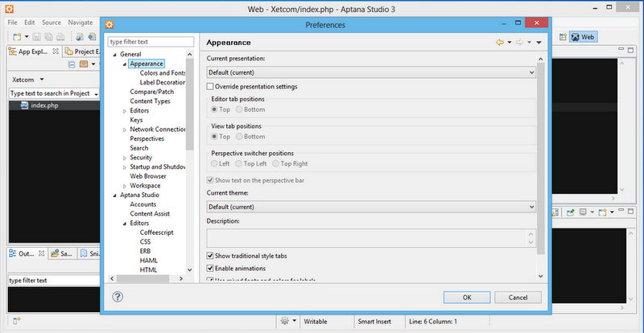Click the index.php file icon in App Explorer

25,105
